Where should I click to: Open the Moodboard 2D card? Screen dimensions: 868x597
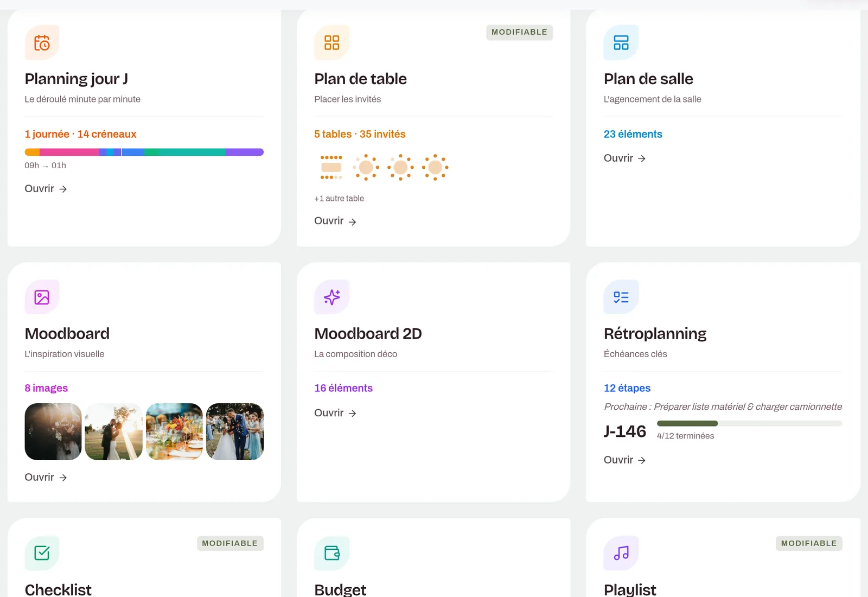click(x=335, y=413)
